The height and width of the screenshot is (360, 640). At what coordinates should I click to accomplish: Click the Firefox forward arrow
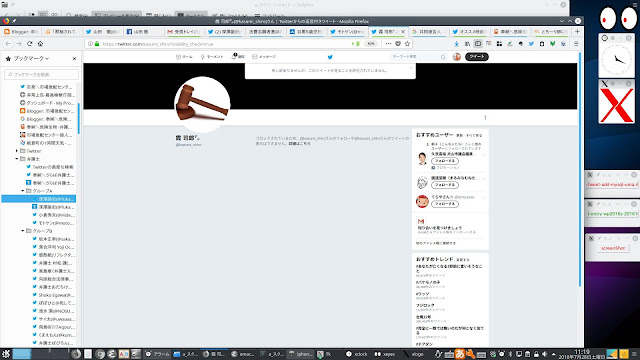pos(19,44)
